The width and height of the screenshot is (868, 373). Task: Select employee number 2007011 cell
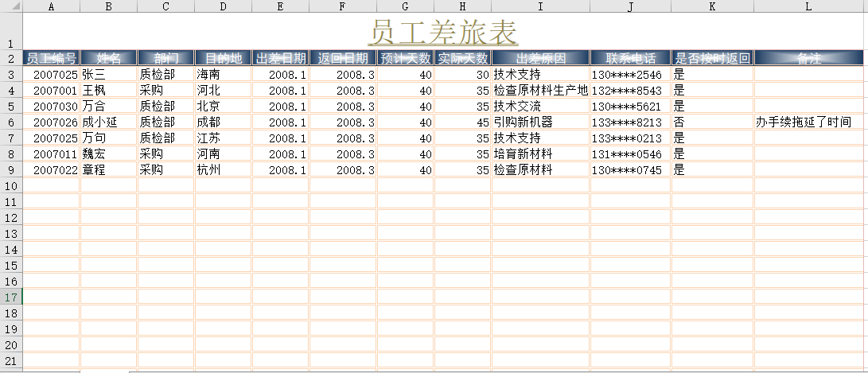(52, 153)
